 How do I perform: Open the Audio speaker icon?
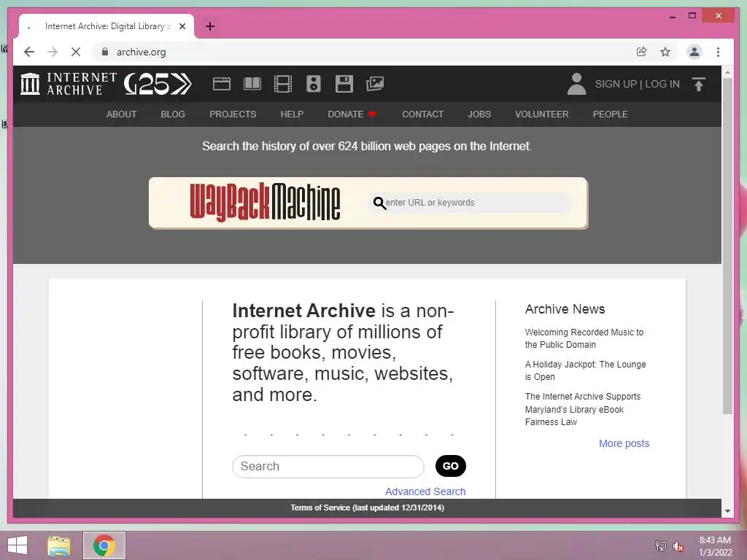(x=314, y=84)
